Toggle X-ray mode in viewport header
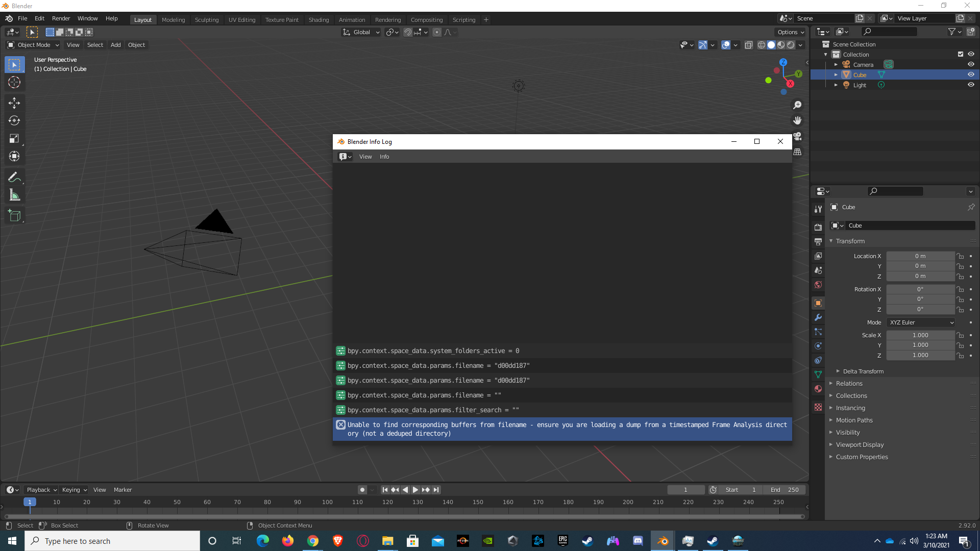 (749, 45)
